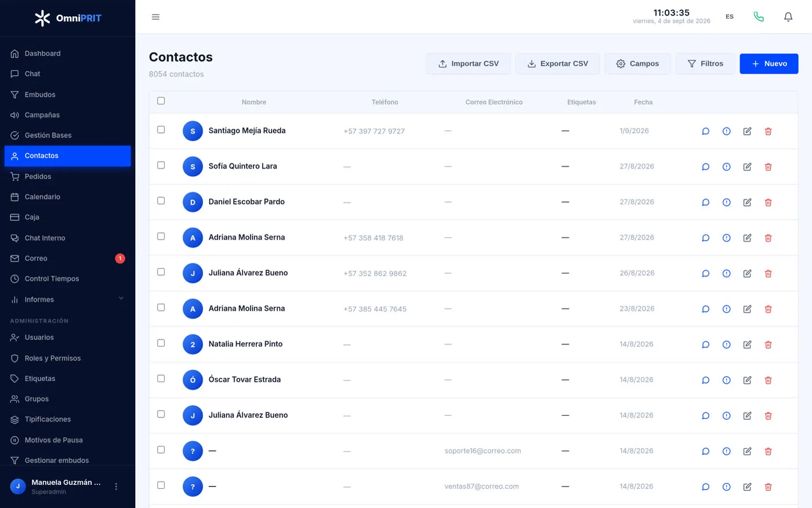Switch language using the ES selector
Viewport: 812px width, 508px height.
(730, 17)
